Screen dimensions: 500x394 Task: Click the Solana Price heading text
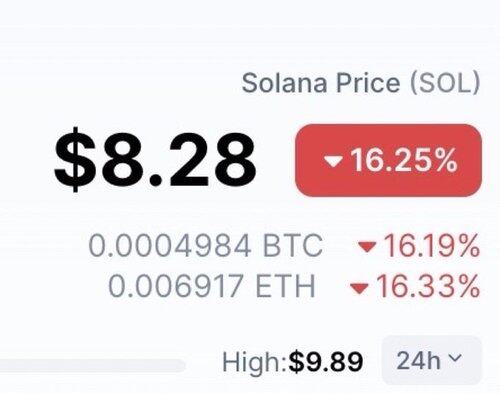coord(321,83)
